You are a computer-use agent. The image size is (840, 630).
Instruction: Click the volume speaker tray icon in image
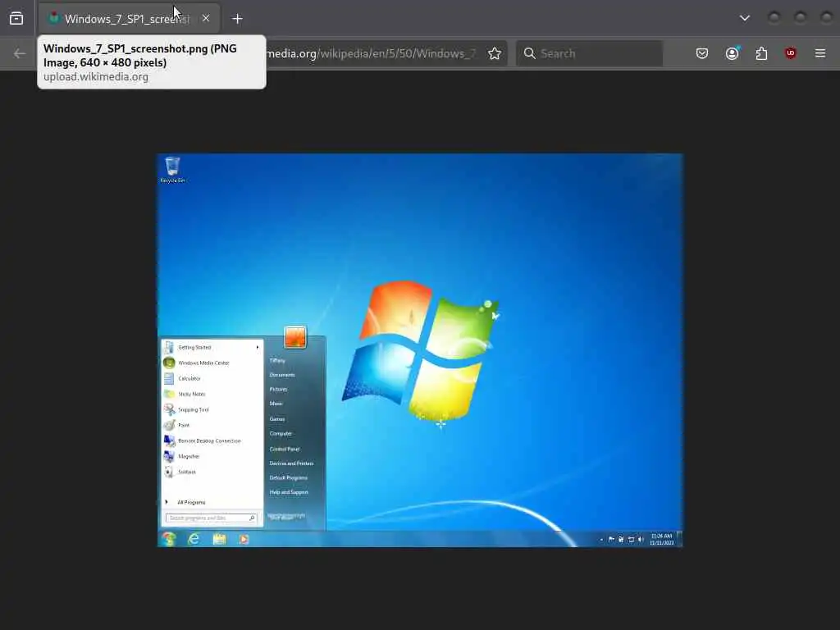click(641, 540)
